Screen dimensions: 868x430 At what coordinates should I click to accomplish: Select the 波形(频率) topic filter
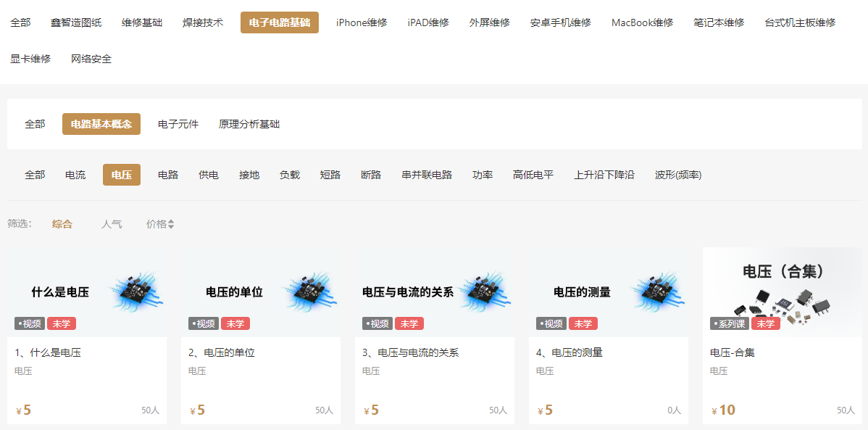tap(678, 175)
